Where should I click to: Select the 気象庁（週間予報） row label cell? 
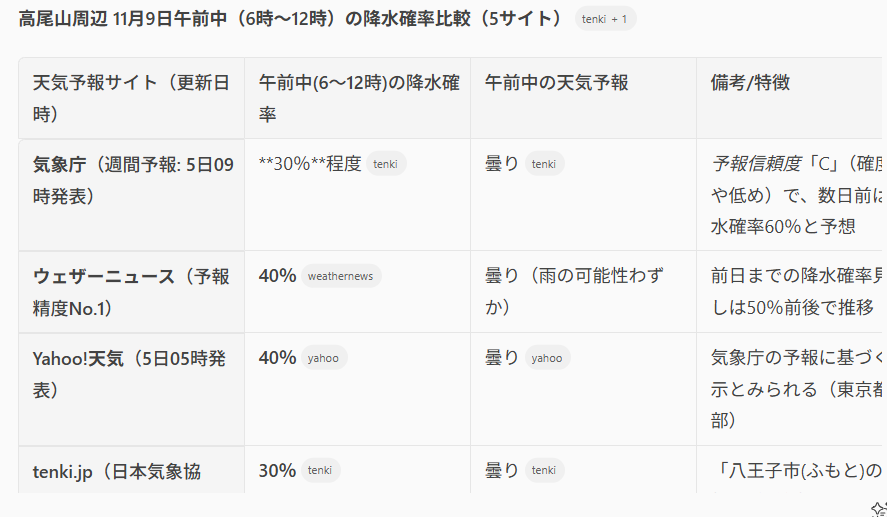click(x=132, y=180)
